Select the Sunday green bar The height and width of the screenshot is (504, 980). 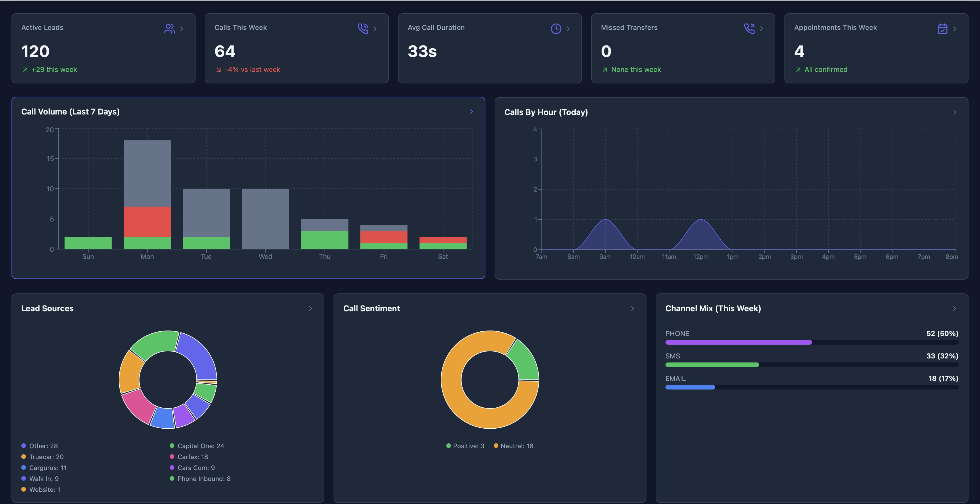(x=88, y=243)
